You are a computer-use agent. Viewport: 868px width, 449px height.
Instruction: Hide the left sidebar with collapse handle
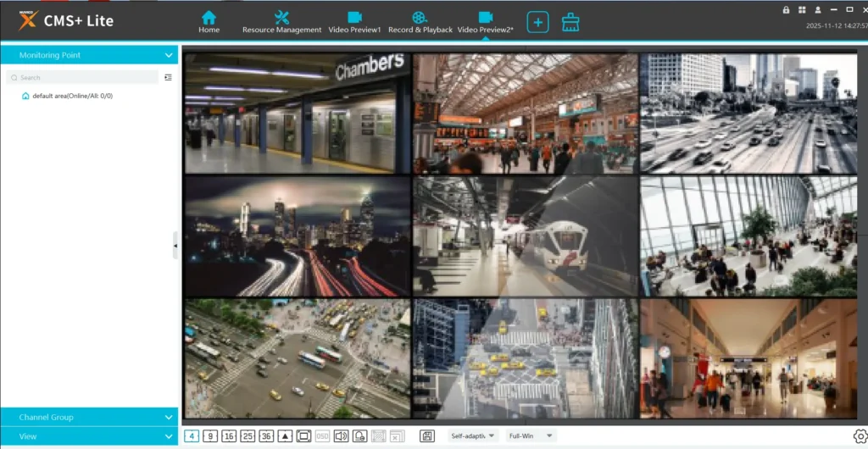(x=175, y=246)
